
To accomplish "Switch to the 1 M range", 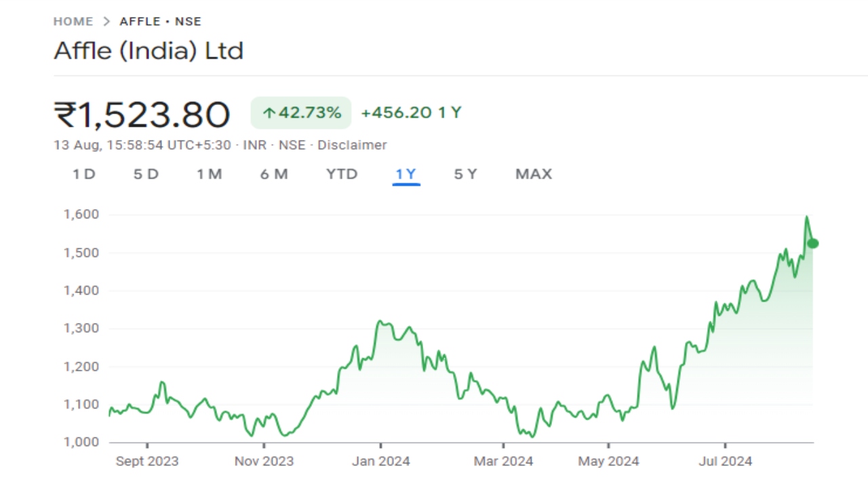I will click(210, 174).
